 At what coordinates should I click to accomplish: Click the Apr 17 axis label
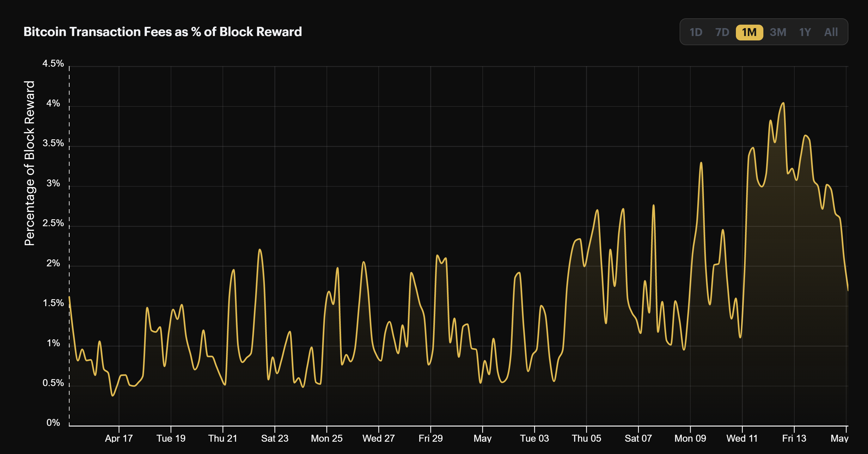[119, 439]
